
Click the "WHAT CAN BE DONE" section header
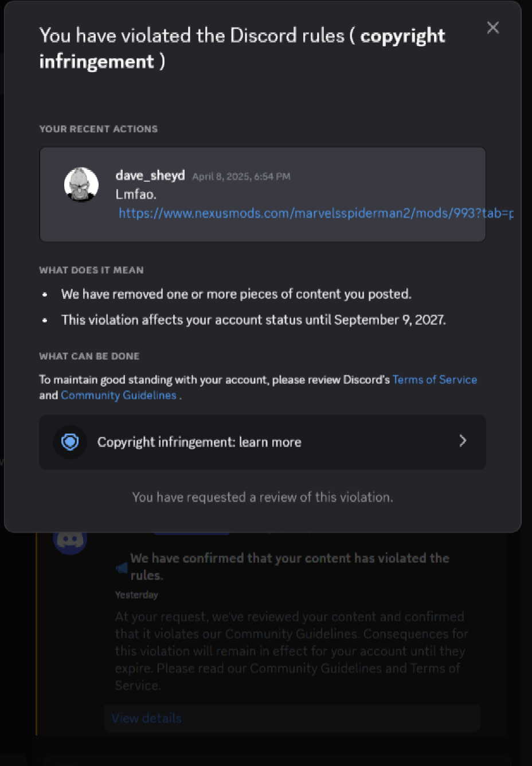tap(89, 356)
